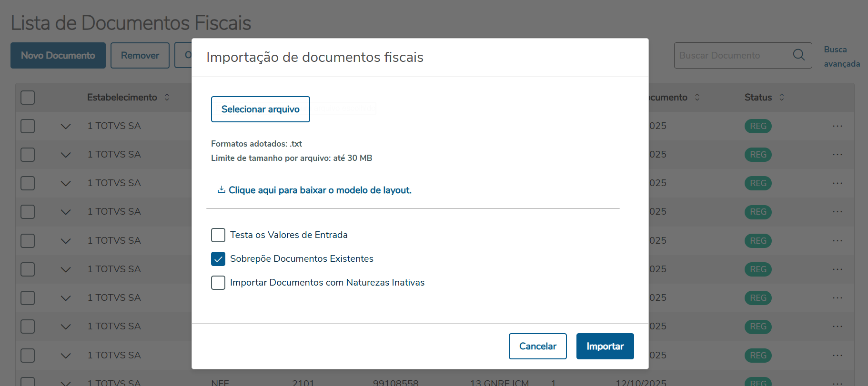868x386 pixels.
Task: Expand the third TOTVS SA row
Action: click(66, 183)
